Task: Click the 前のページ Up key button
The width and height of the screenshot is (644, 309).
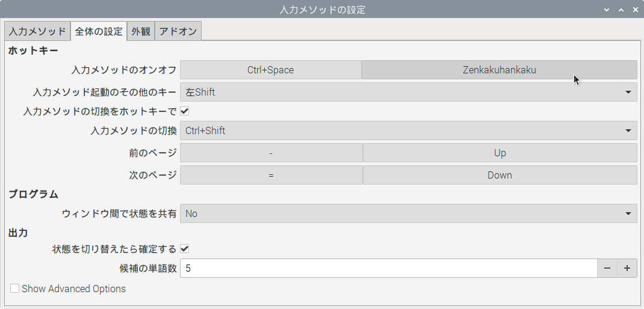Action: pyautogui.click(x=500, y=153)
